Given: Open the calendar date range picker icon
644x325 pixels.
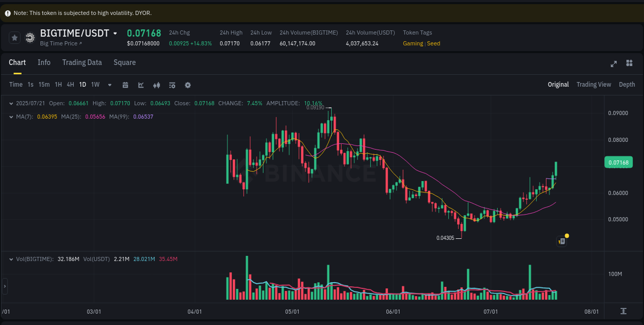Looking at the screenshot, I should [x=125, y=85].
